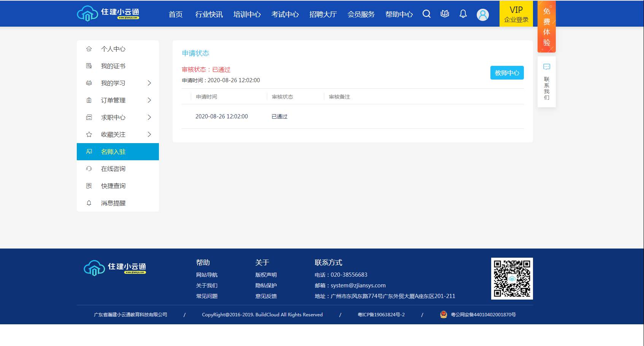Open the 招聘大厅 menu item
Viewport: 644px width, 346px height.
point(323,14)
